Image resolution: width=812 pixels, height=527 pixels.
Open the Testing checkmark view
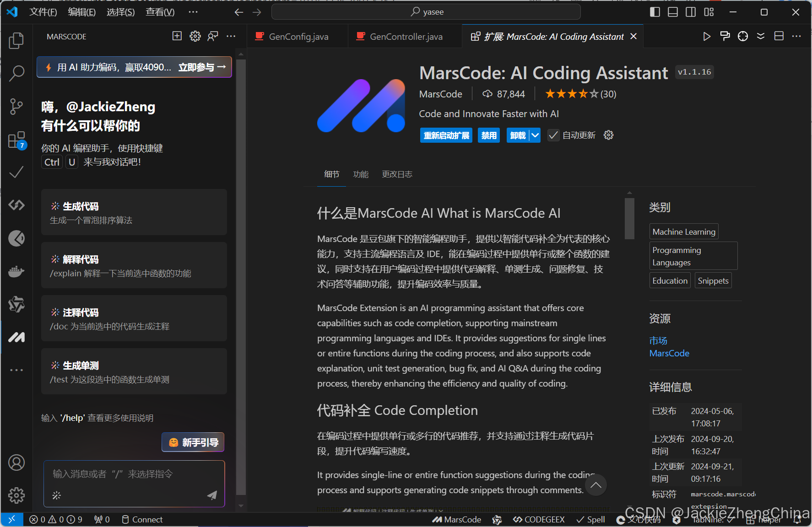[x=16, y=172]
